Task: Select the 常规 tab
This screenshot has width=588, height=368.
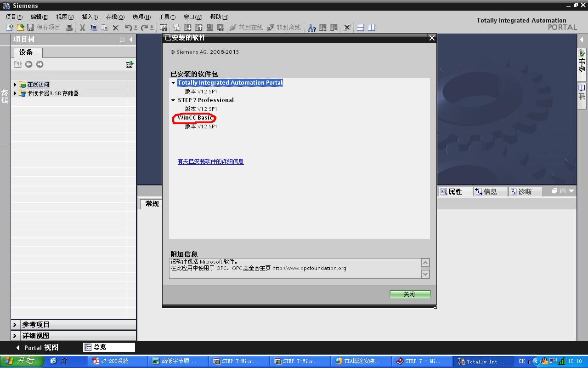Action: pos(152,204)
